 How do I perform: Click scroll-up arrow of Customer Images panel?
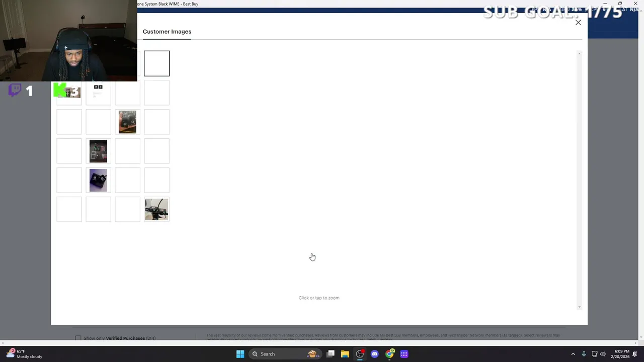tap(579, 54)
